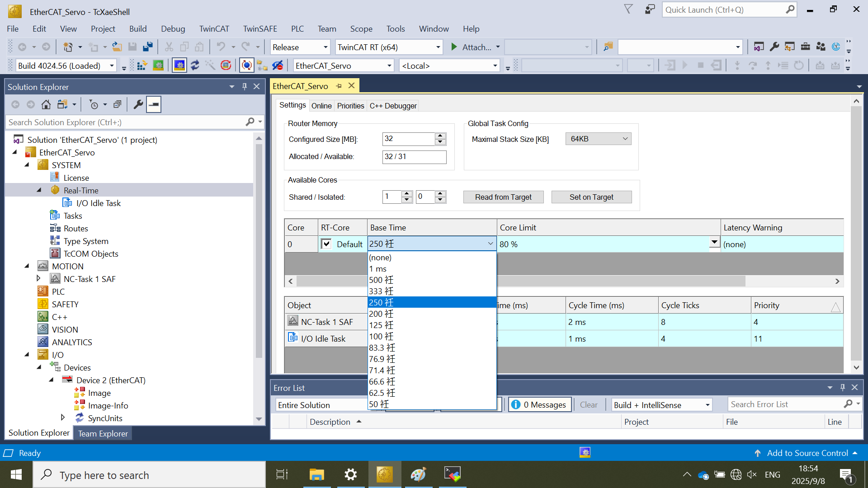
Task: Switch to the Priorities tab
Action: [350, 106]
